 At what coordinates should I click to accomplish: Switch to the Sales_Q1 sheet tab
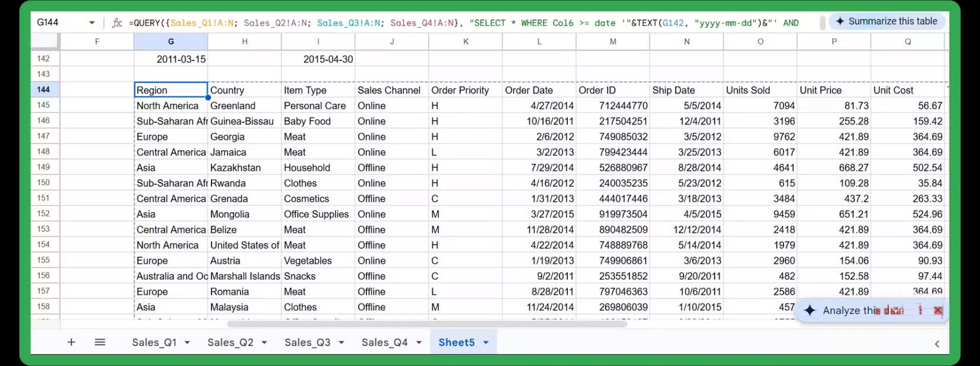pos(154,342)
